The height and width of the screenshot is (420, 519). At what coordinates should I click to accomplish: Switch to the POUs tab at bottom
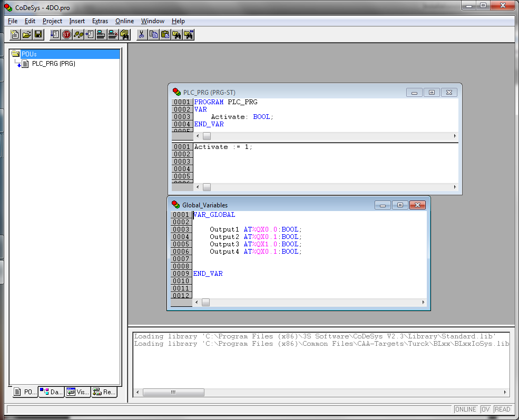point(25,392)
